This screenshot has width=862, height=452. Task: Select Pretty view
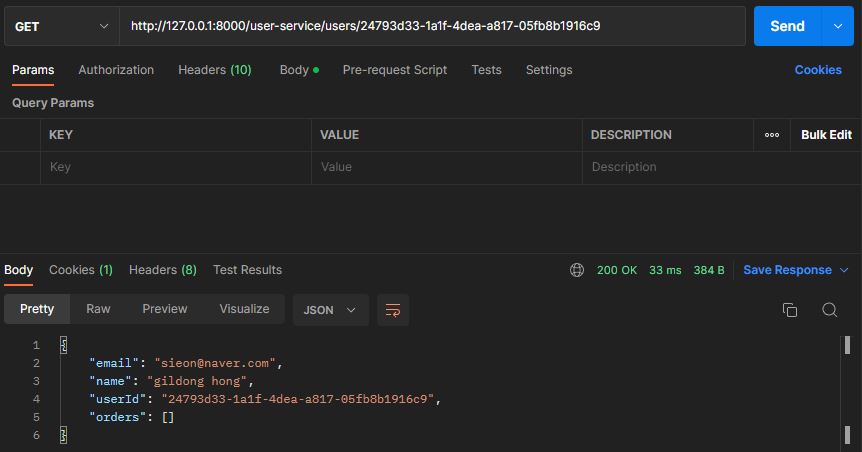tap(37, 309)
